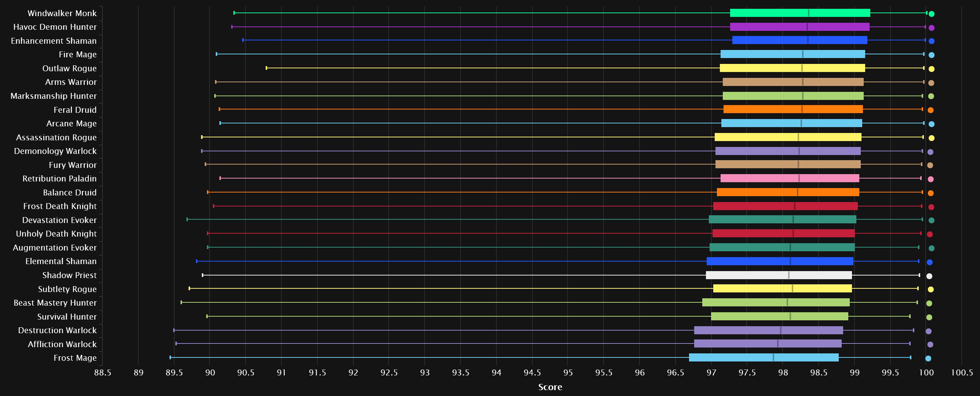The image size is (980, 396).
Task: Click the Unholy Death Knight label
Action: (x=56, y=234)
